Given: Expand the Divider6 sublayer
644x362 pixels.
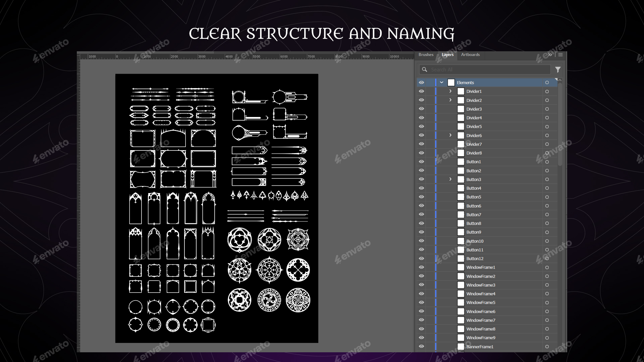Looking at the screenshot, I should pyautogui.click(x=450, y=135).
